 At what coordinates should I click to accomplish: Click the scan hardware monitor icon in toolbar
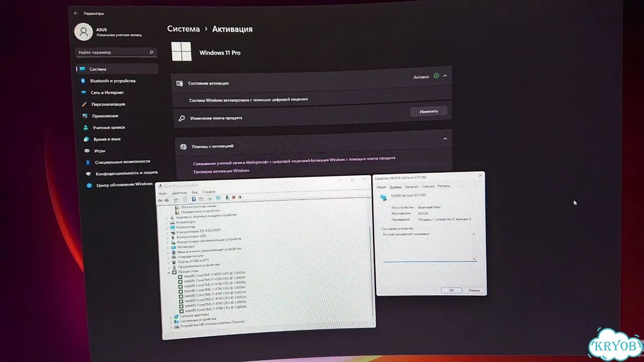tap(218, 198)
